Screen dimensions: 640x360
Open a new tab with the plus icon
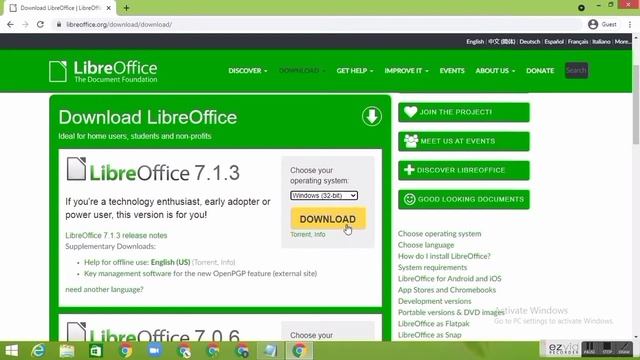click(x=126, y=8)
